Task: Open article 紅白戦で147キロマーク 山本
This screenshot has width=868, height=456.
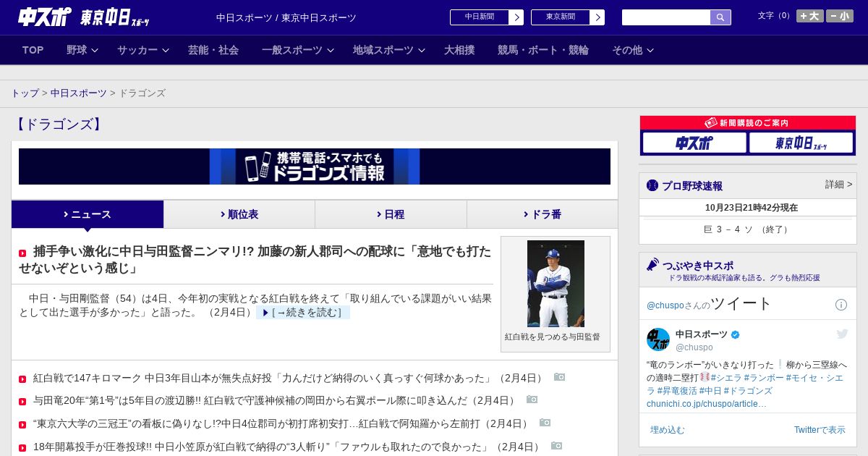Action: click(x=289, y=378)
